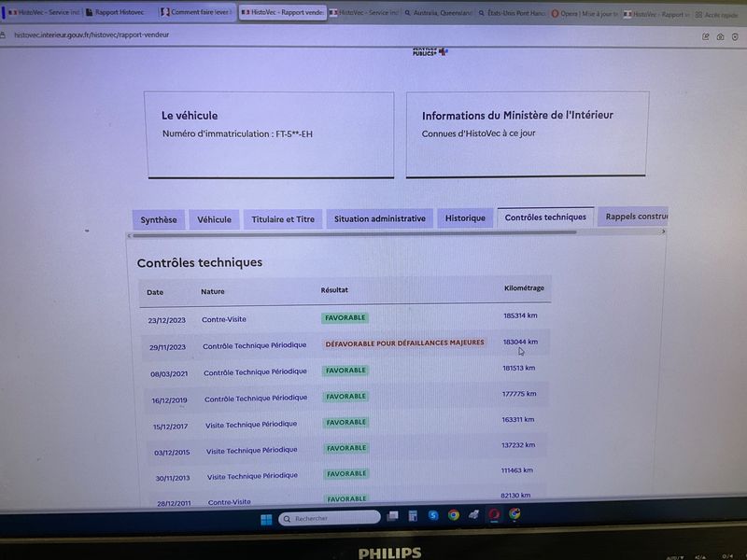Switch to Rapport Histovec browser tab
This screenshot has width=747, height=560.
point(120,12)
